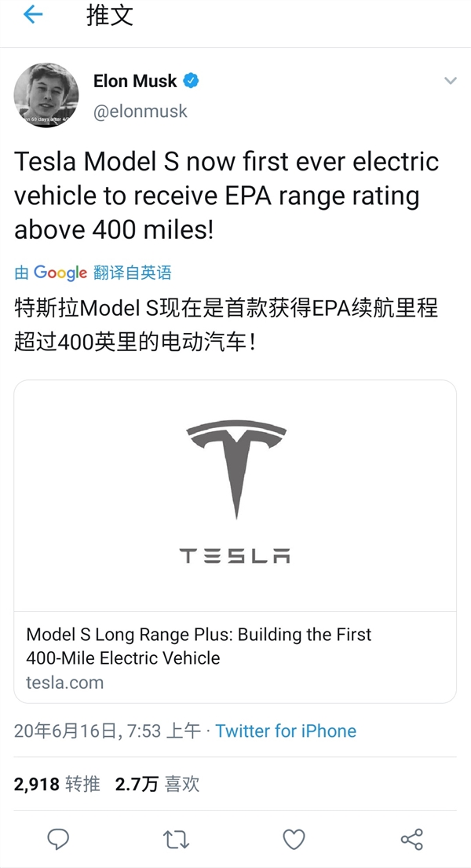Click the 推文 page title

pos(110,16)
